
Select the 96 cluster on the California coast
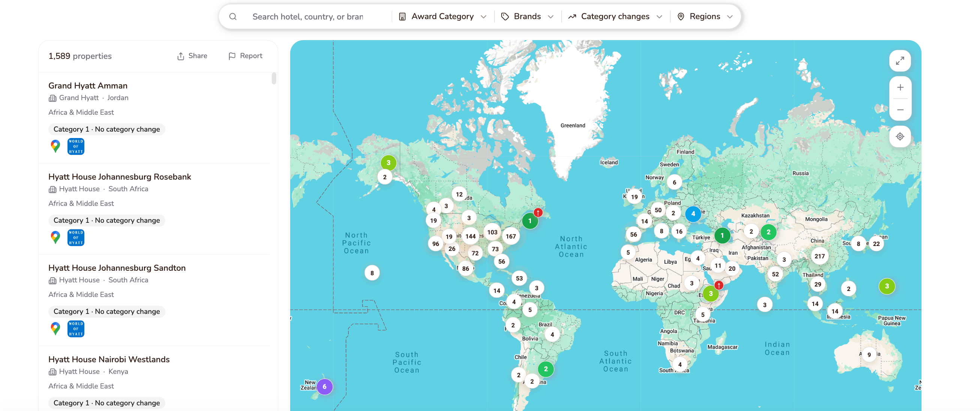[436, 244]
